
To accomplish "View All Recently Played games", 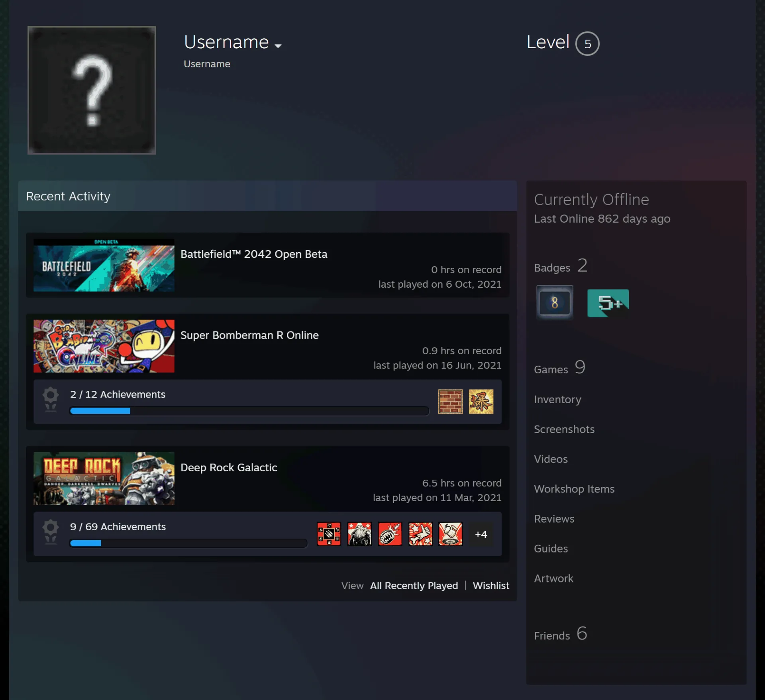I will pyautogui.click(x=414, y=586).
